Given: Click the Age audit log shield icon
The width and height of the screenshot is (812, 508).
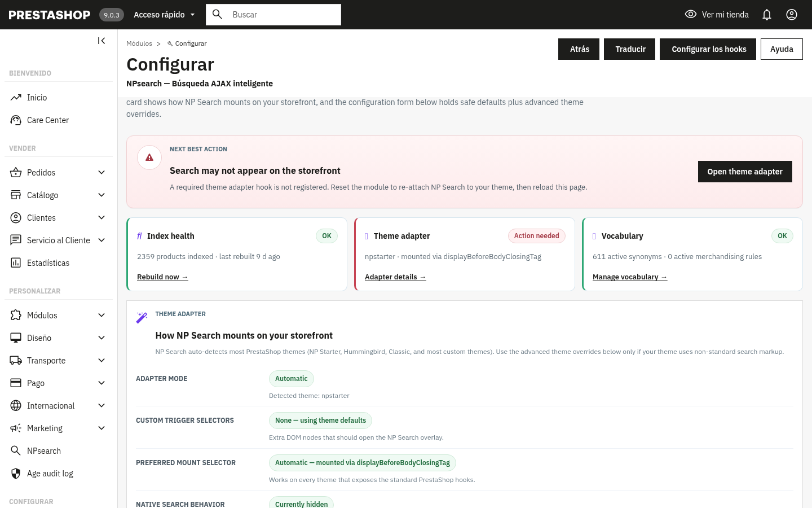Looking at the screenshot, I should click(16, 474).
